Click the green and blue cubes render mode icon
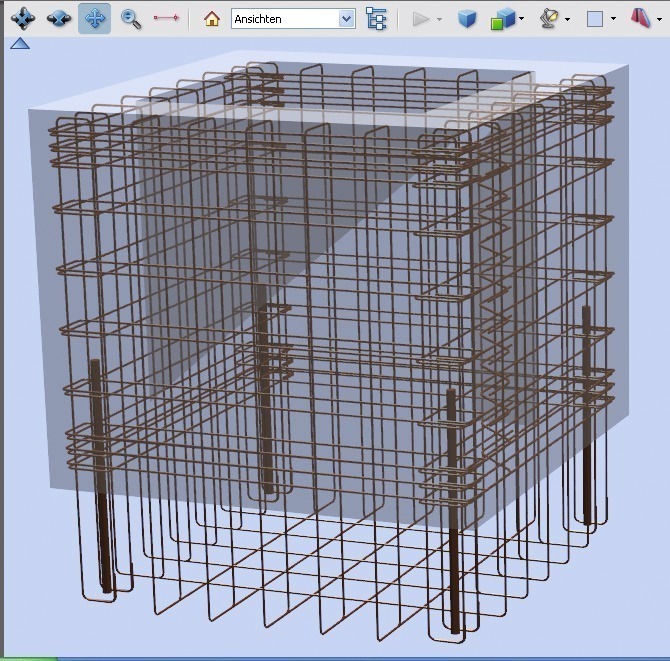The width and height of the screenshot is (670, 661). point(503,19)
